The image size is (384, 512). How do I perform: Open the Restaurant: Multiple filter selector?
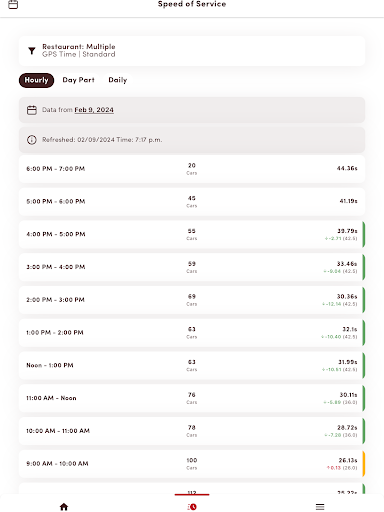tap(192, 51)
